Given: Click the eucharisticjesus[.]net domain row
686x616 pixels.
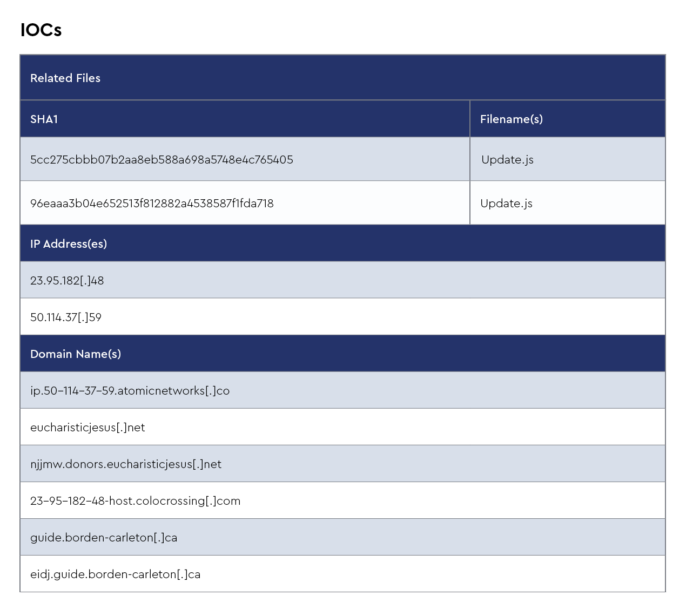Looking at the screenshot, I should click(88, 428).
